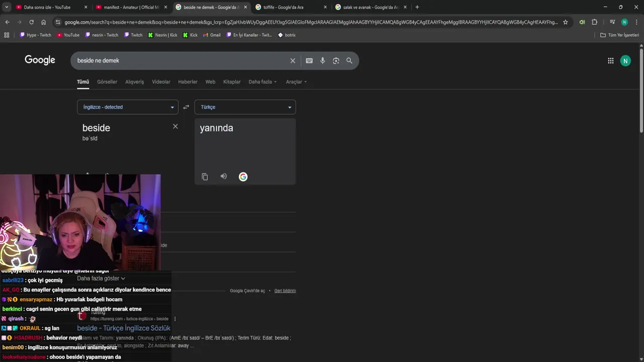Select the 'Haberler' search tab
Screen dimensions: 644x362
pos(188,82)
